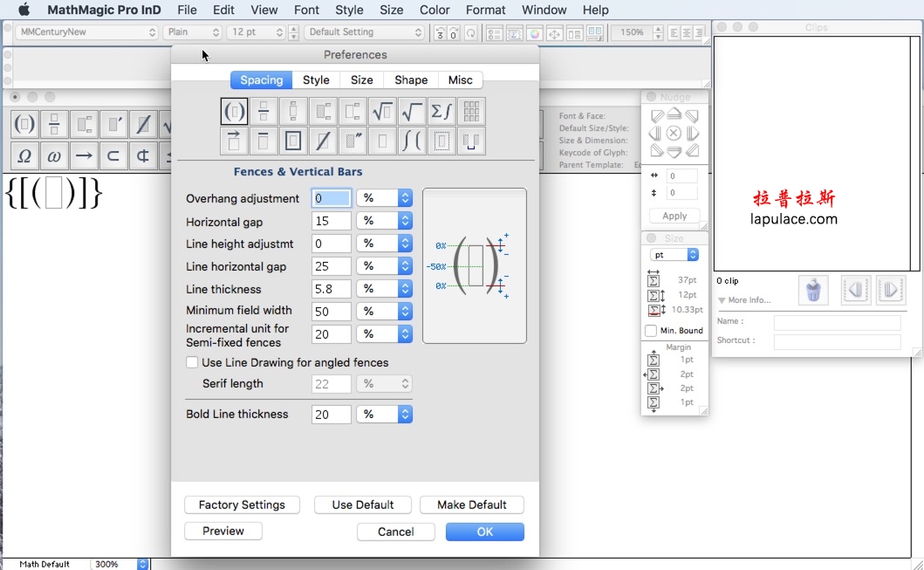Select the summation and integral template icon
Image resolution: width=924 pixels, height=570 pixels.
coord(441,111)
